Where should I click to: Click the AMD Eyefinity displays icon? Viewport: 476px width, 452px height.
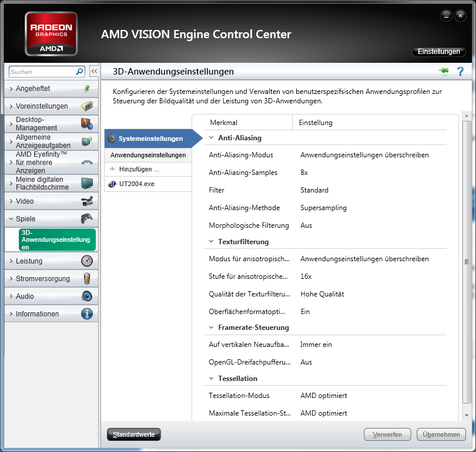click(x=87, y=163)
